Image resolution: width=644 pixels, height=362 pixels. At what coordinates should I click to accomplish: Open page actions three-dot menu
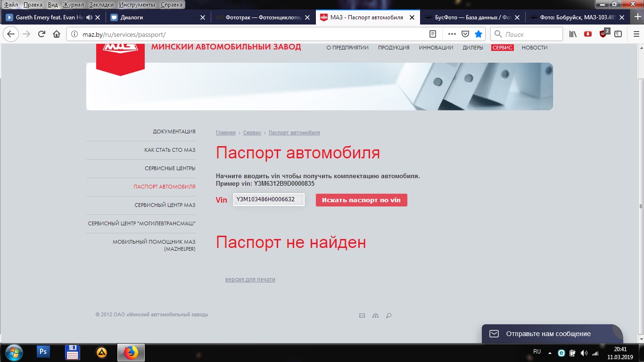[452, 34]
